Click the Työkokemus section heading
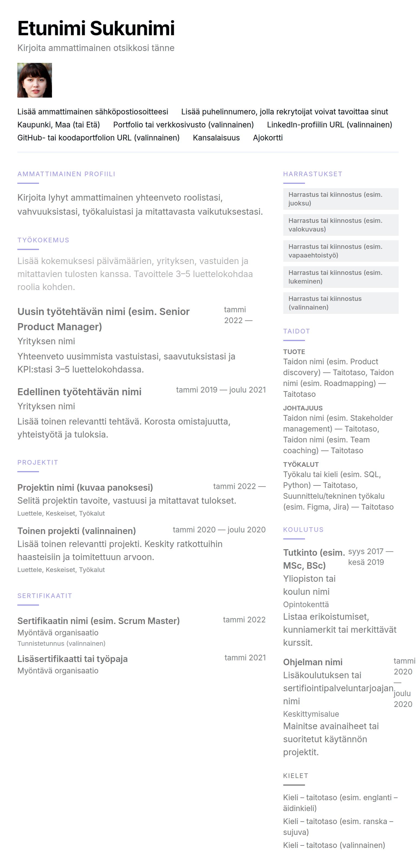Screen dimensions: 416x868 point(43,240)
